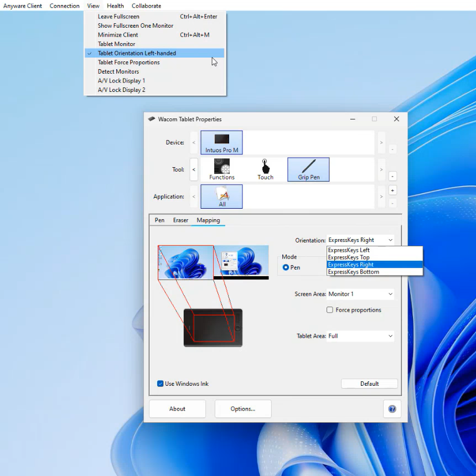Select Tablet Force Proportions menu entry
Image resolution: width=476 pixels, height=476 pixels.
[154, 62]
